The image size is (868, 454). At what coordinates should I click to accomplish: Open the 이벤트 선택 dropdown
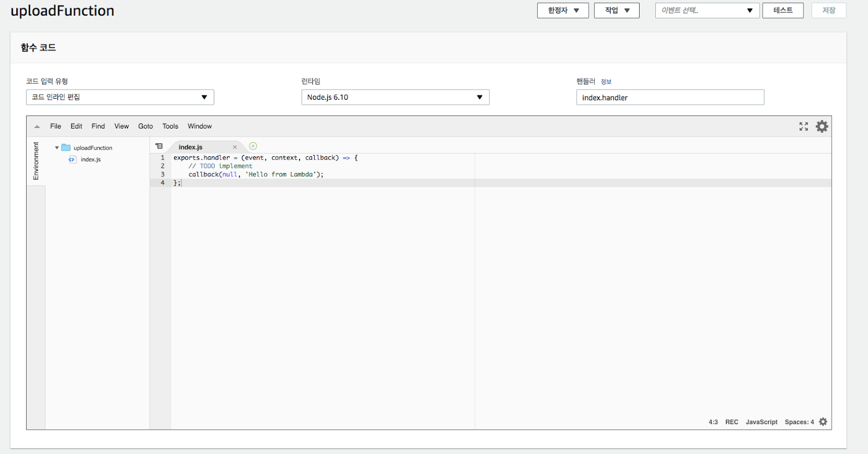point(707,10)
